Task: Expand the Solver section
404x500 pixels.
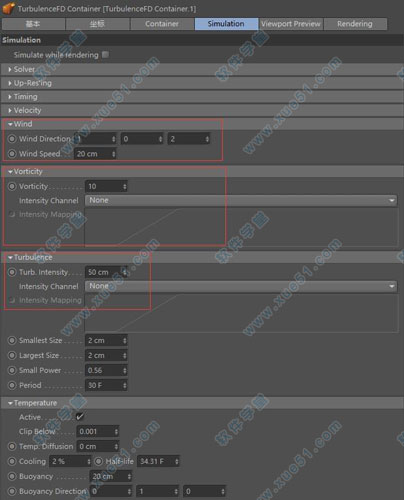Action: (x=202, y=69)
